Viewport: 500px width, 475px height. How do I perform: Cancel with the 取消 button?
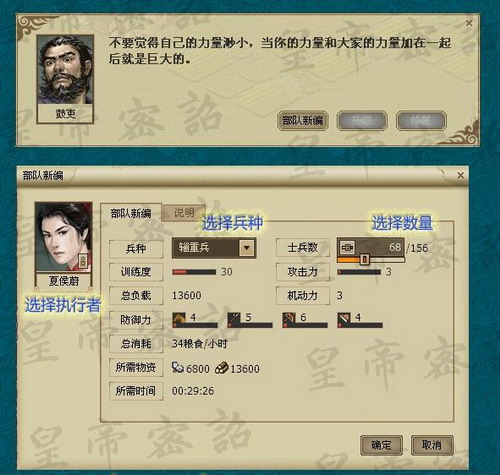pyautogui.click(x=432, y=445)
